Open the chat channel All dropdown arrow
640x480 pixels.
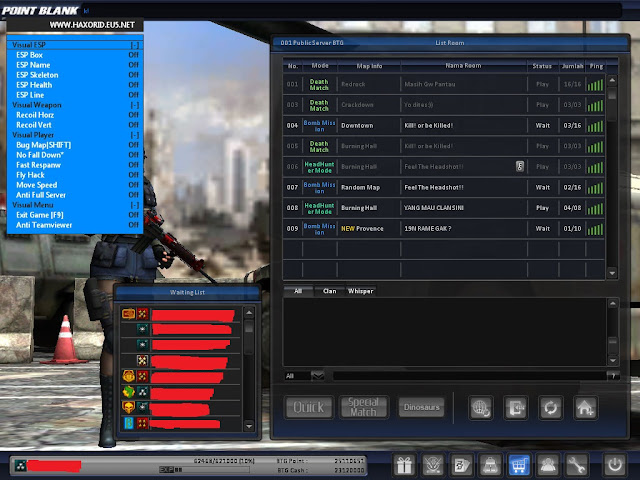(x=318, y=376)
